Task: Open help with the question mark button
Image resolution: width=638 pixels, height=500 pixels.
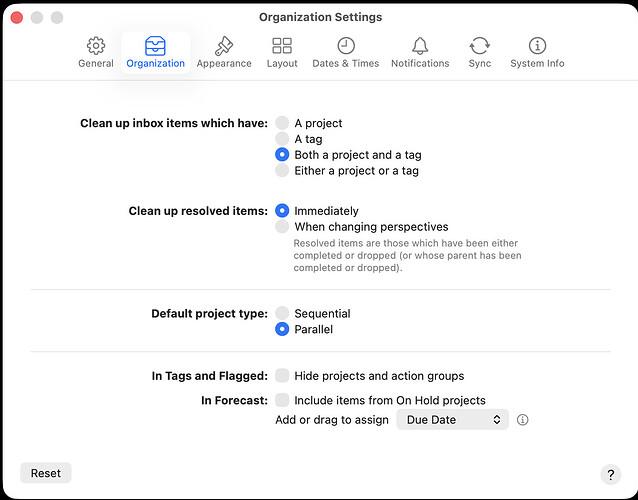Action: coord(610,475)
